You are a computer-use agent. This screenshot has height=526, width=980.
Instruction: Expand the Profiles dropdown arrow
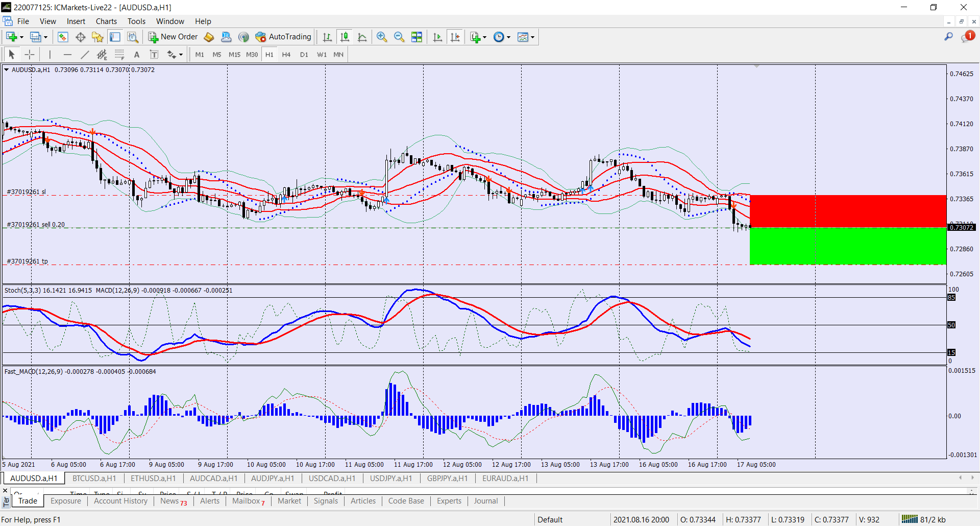click(x=45, y=37)
